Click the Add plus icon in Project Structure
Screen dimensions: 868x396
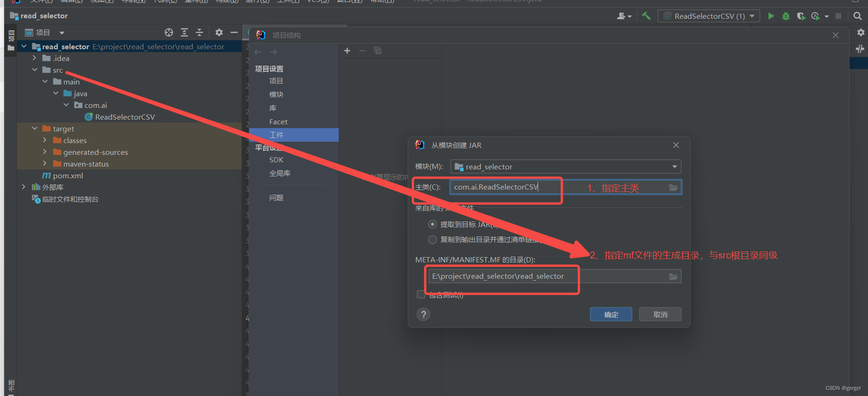point(347,51)
